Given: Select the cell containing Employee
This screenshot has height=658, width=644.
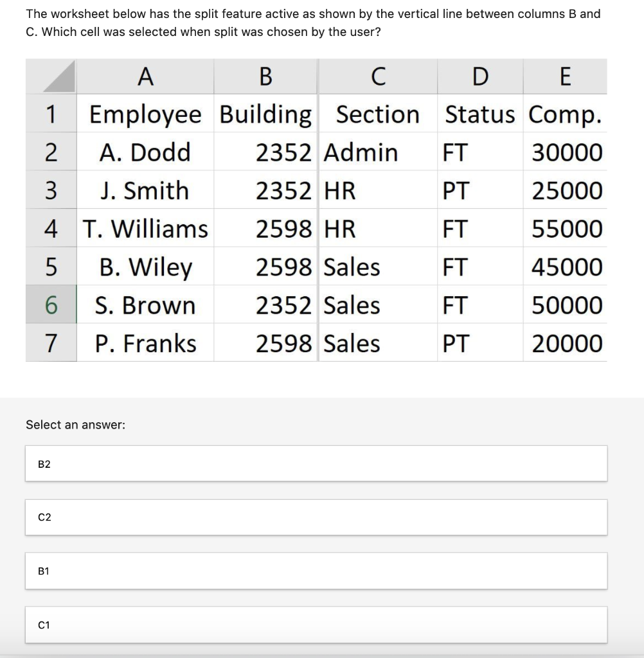Looking at the screenshot, I should [x=145, y=114].
